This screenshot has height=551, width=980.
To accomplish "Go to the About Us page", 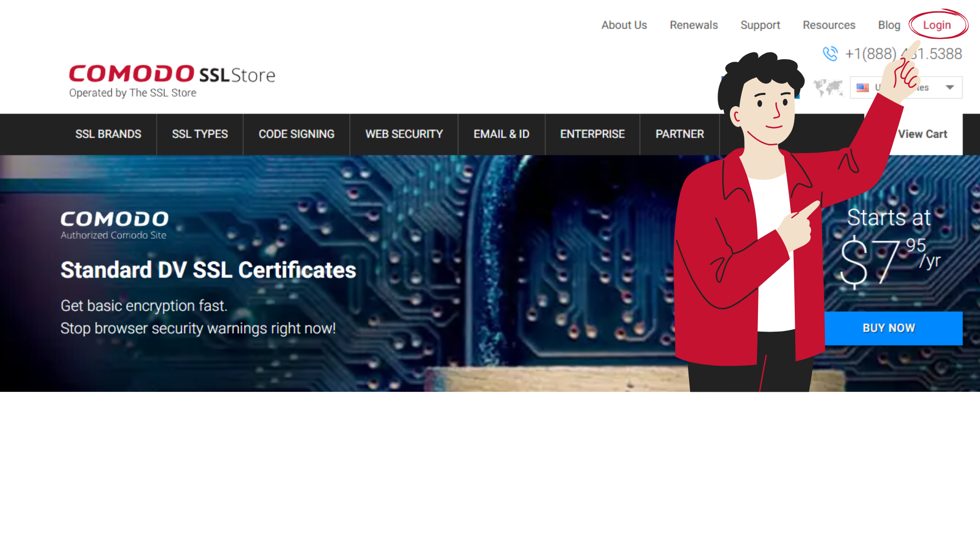I will 624,25.
